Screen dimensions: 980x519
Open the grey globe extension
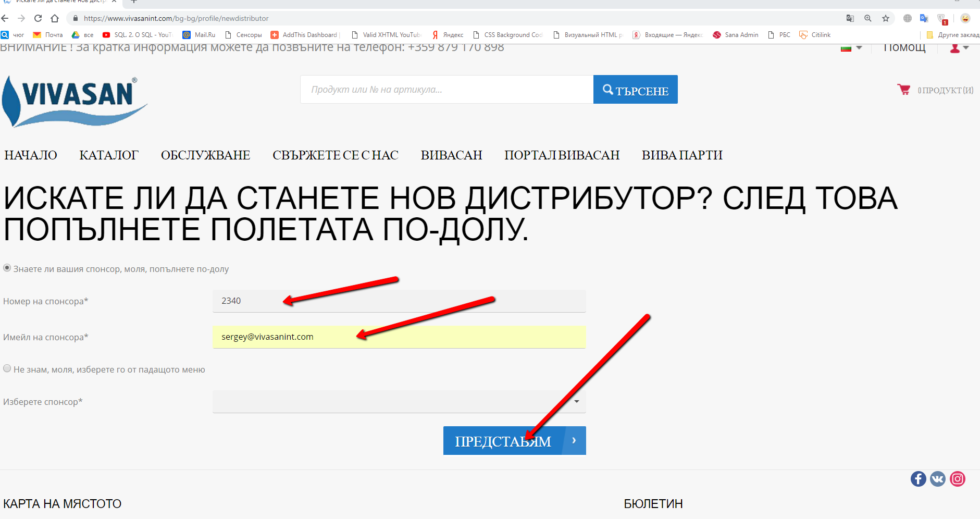tap(908, 18)
